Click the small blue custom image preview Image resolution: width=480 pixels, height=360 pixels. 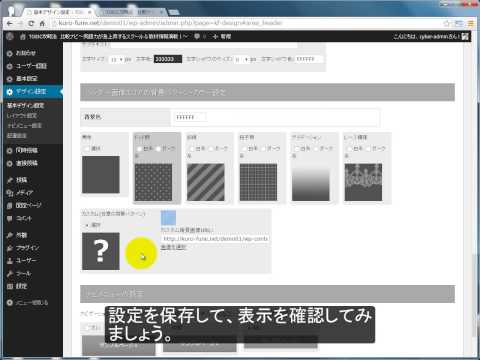point(168,218)
